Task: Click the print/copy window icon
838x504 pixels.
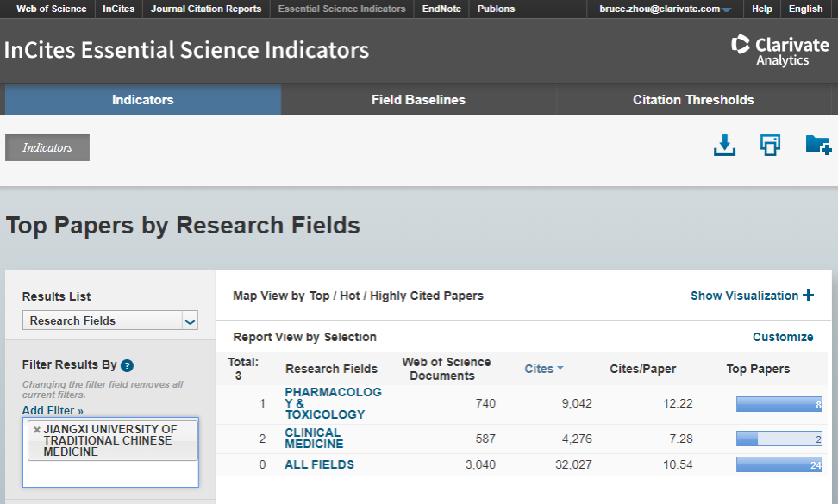Action: (770, 146)
